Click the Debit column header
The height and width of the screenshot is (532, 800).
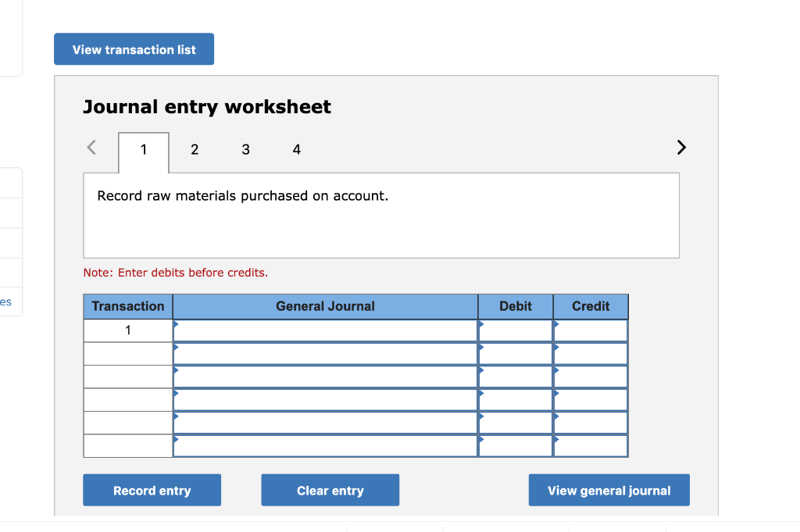click(x=516, y=306)
